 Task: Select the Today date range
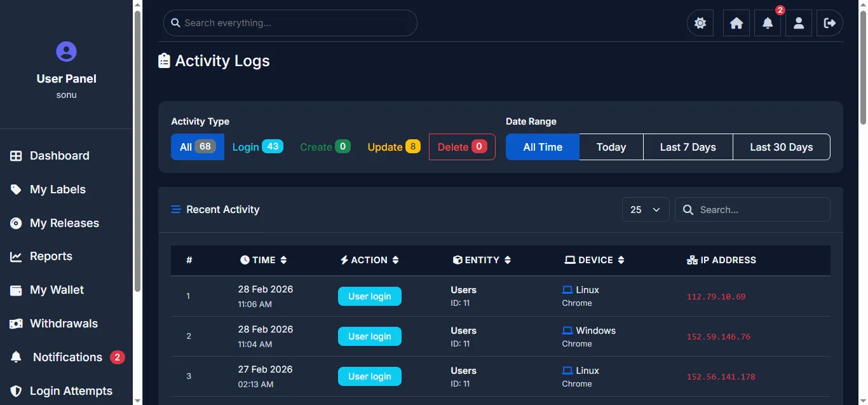611,147
